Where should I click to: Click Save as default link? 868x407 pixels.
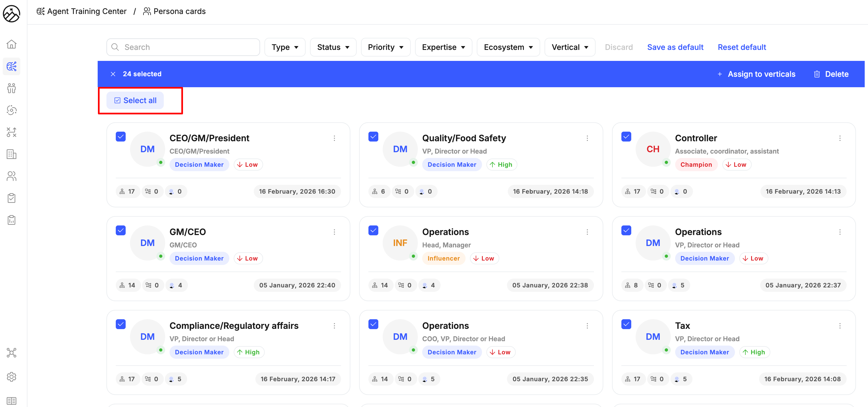(x=675, y=47)
